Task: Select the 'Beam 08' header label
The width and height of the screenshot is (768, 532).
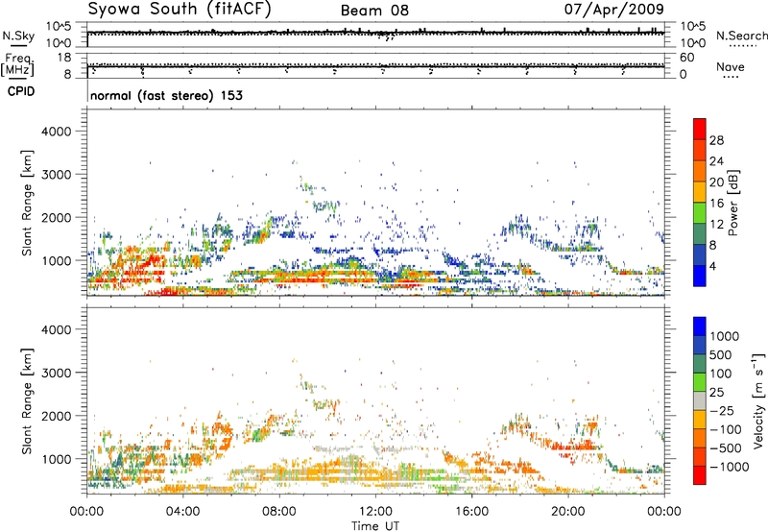Action: tap(374, 11)
